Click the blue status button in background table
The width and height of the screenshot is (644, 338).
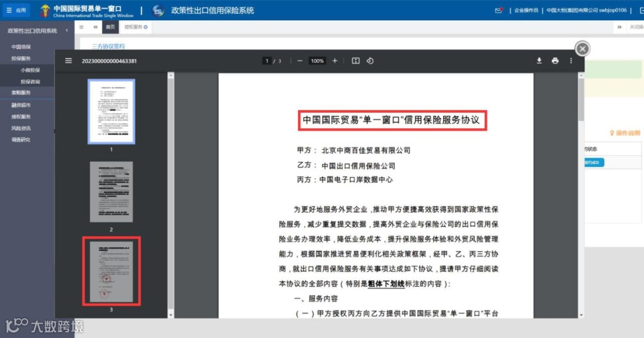(593, 162)
